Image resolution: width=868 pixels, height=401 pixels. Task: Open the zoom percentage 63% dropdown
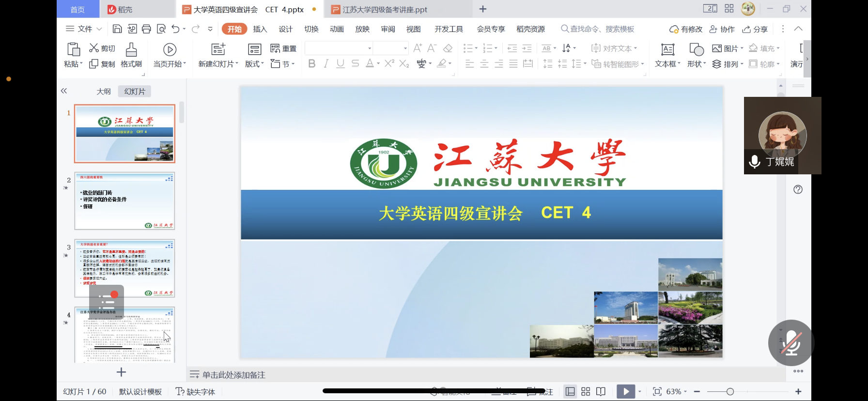677,391
